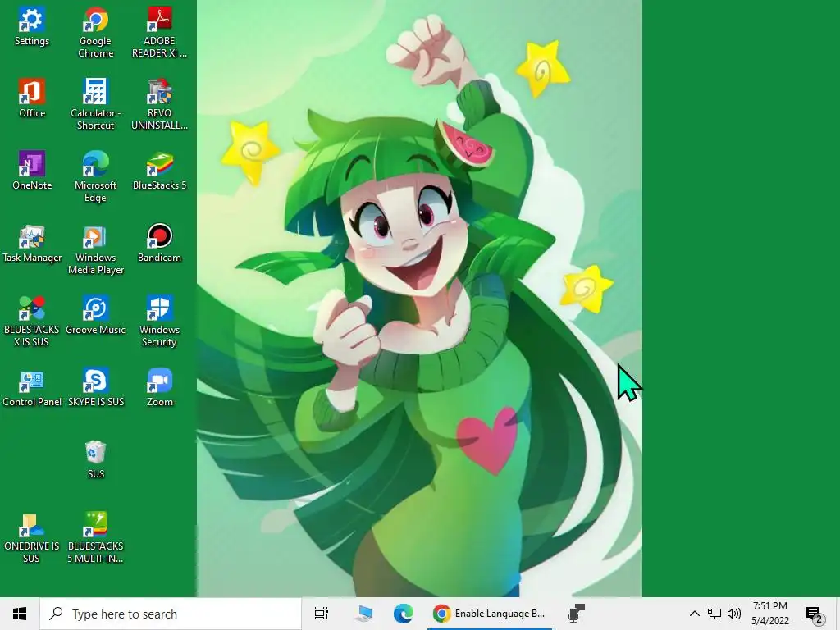Open the Groove Music desktop shortcut
The height and width of the screenshot is (630, 840).
click(95, 315)
